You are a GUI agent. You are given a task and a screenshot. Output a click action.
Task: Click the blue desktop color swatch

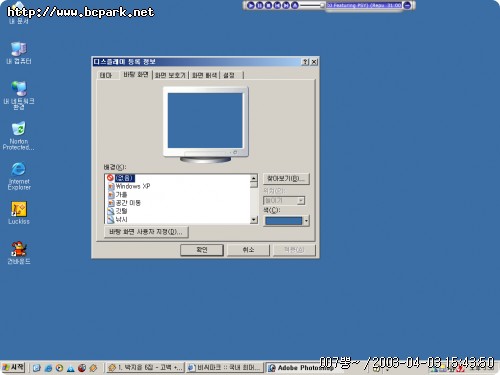[x=283, y=221]
